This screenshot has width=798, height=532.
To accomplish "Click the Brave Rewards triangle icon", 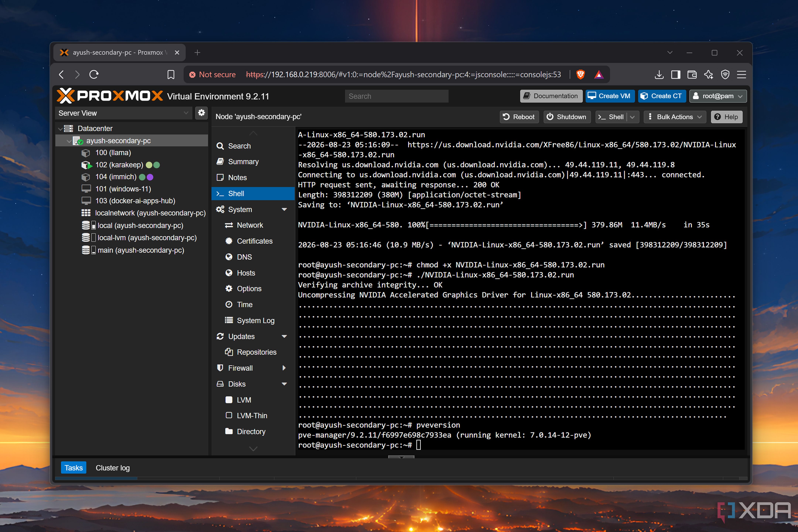I will (599, 74).
